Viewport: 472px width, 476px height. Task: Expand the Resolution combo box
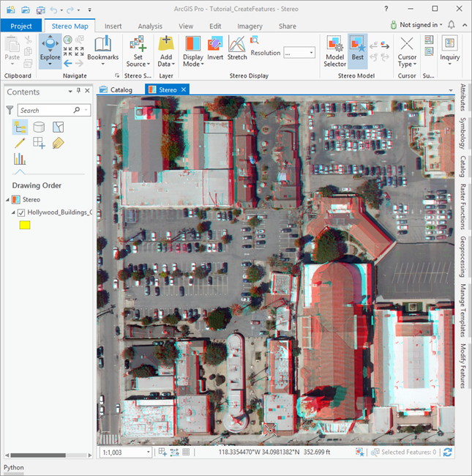pos(311,53)
